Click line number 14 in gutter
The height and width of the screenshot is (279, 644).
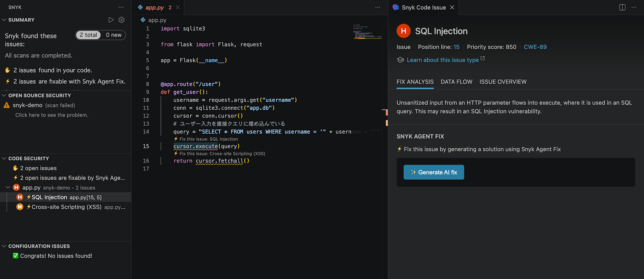[146, 132]
